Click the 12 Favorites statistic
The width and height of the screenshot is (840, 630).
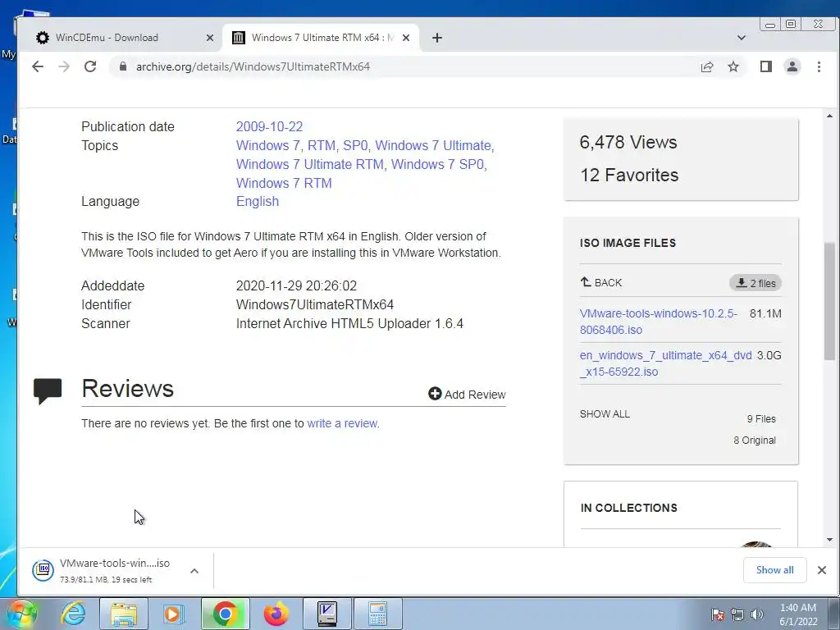[x=629, y=176]
